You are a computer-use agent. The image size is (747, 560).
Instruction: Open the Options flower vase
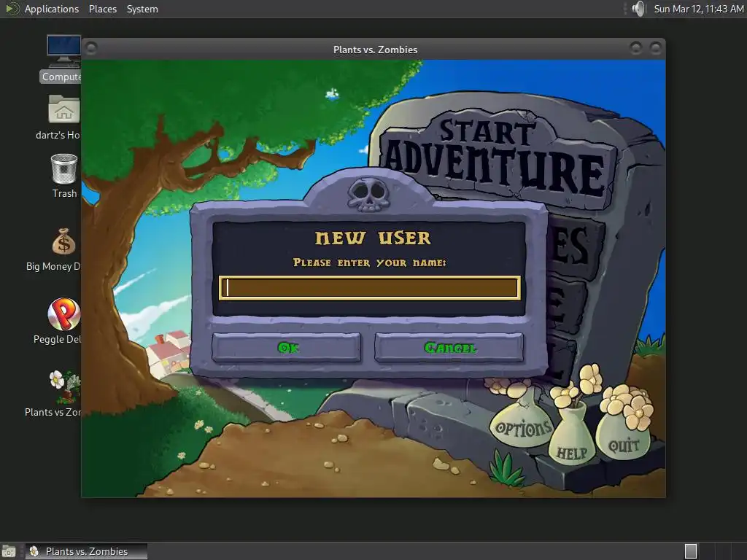[522, 423]
